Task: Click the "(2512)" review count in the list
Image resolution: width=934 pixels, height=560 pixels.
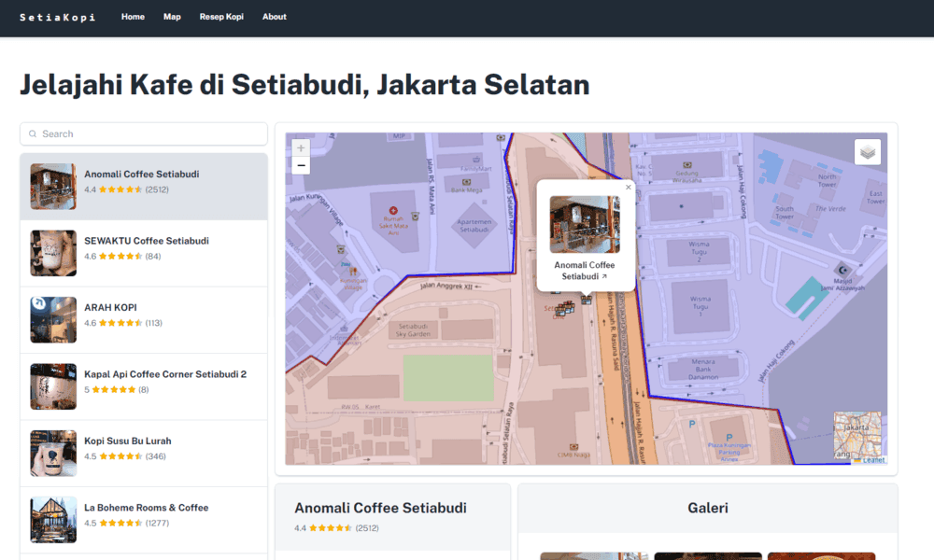Action: click(157, 189)
